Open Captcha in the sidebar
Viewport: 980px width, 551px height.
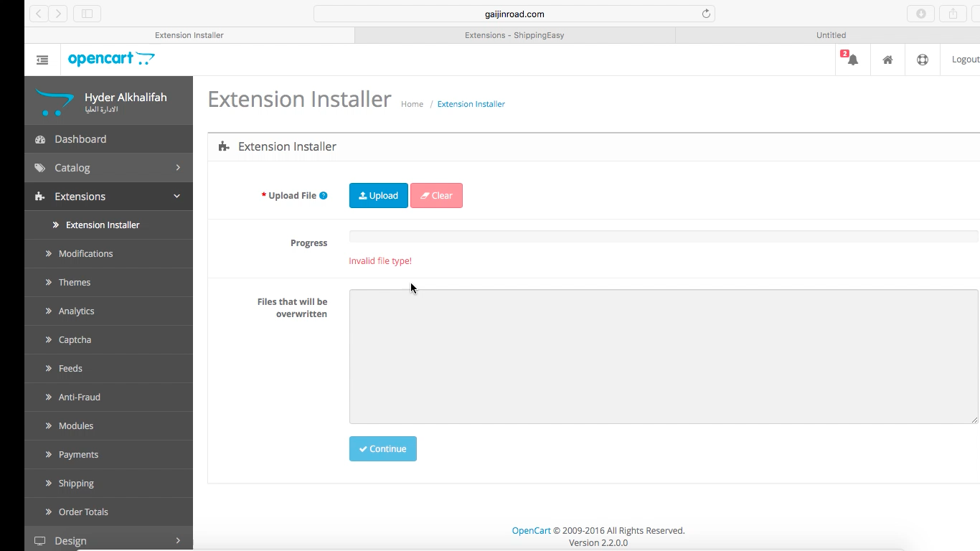(x=108, y=340)
